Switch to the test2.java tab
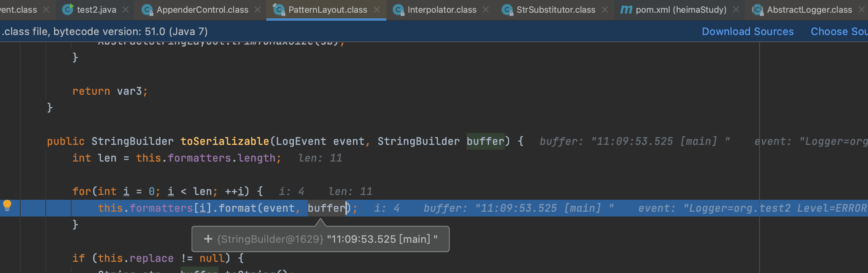This screenshot has width=868, height=273. pyautogui.click(x=97, y=10)
